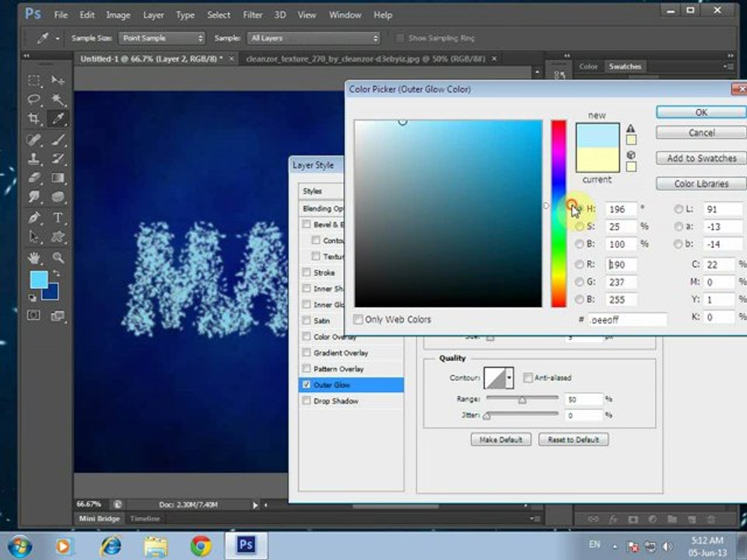Enable the Pattern Overlay checkbox
Image resolution: width=747 pixels, height=560 pixels.
click(x=307, y=369)
